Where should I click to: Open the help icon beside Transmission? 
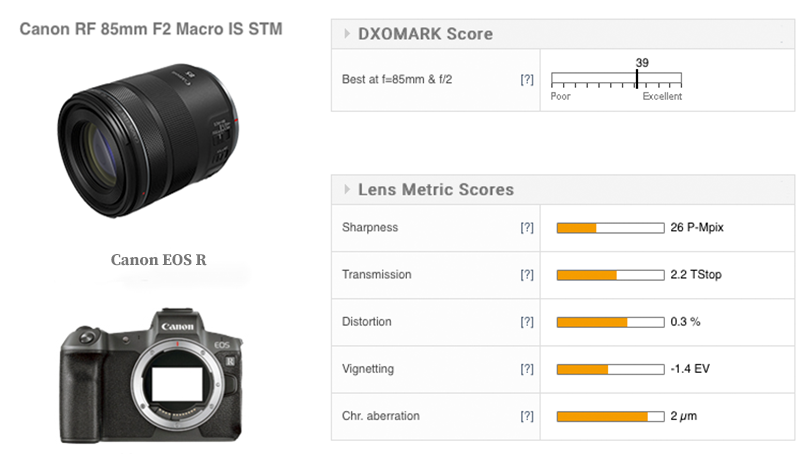[527, 275]
